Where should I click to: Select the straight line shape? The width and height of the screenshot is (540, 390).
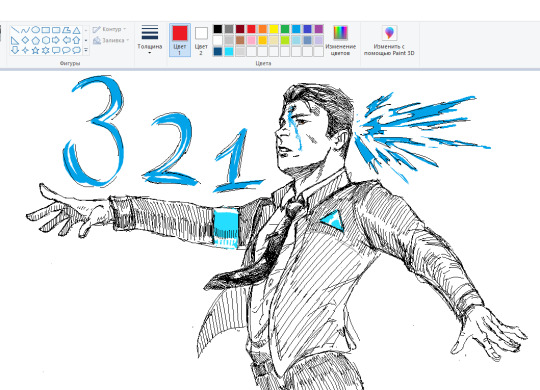point(14,30)
